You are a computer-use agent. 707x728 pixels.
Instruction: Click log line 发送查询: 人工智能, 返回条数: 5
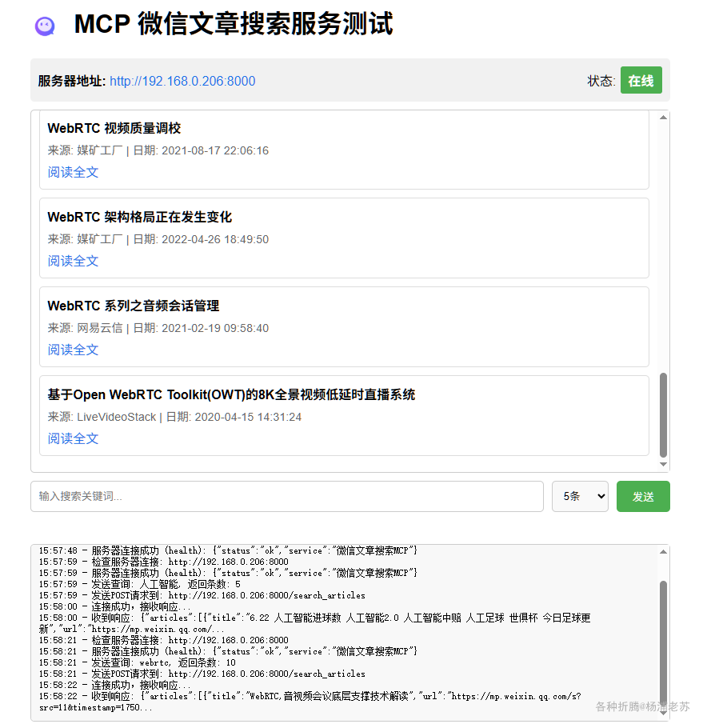pos(140,584)
